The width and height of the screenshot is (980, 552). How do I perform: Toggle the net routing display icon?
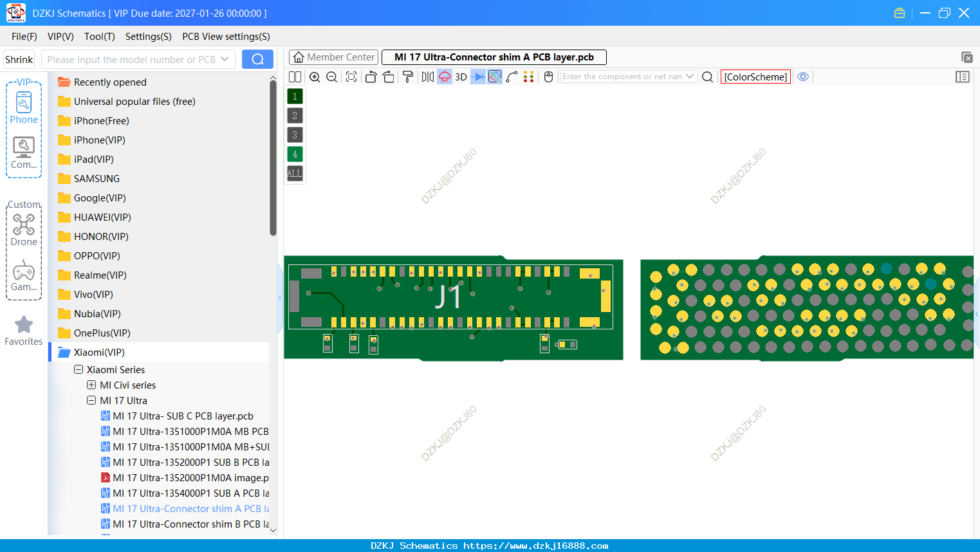495,77
